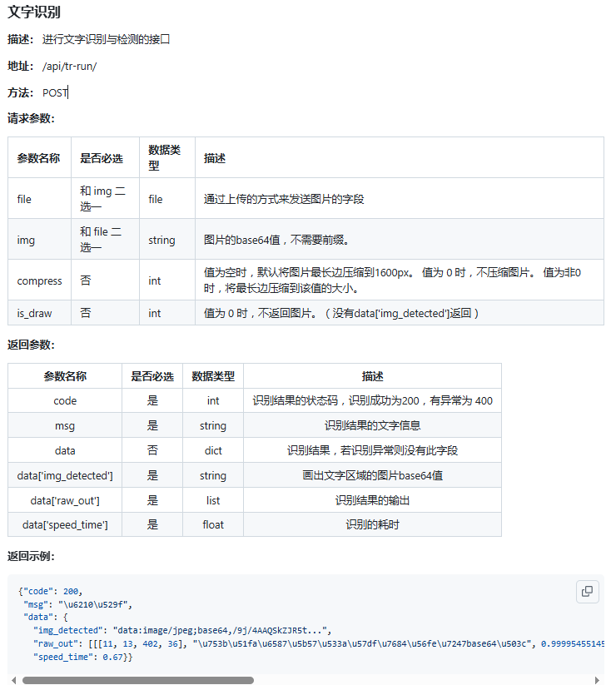Click the data['speed_time'] cell
This screenshot has width=616, height=685.
tap(65, 524)
